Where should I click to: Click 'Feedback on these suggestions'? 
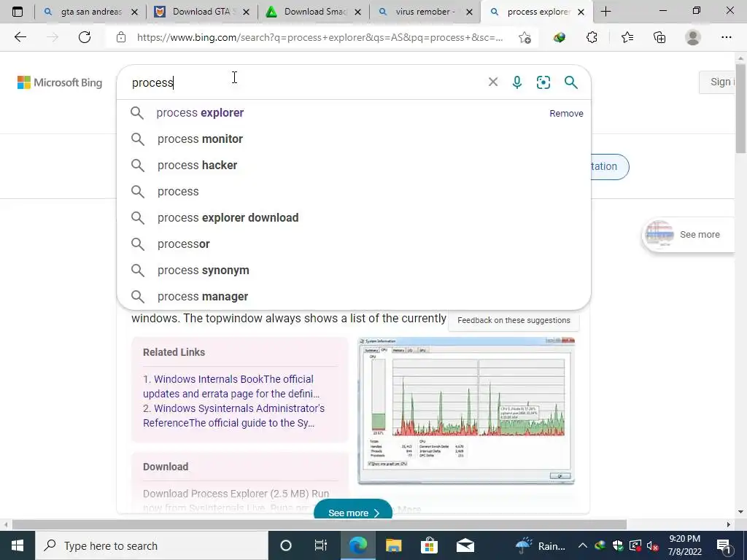click(514, 320)
